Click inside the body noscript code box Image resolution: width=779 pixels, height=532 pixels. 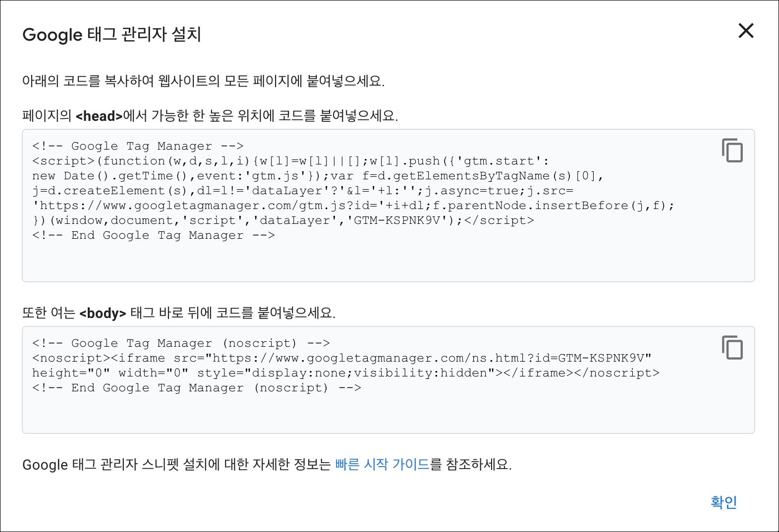tap(388, 380)
